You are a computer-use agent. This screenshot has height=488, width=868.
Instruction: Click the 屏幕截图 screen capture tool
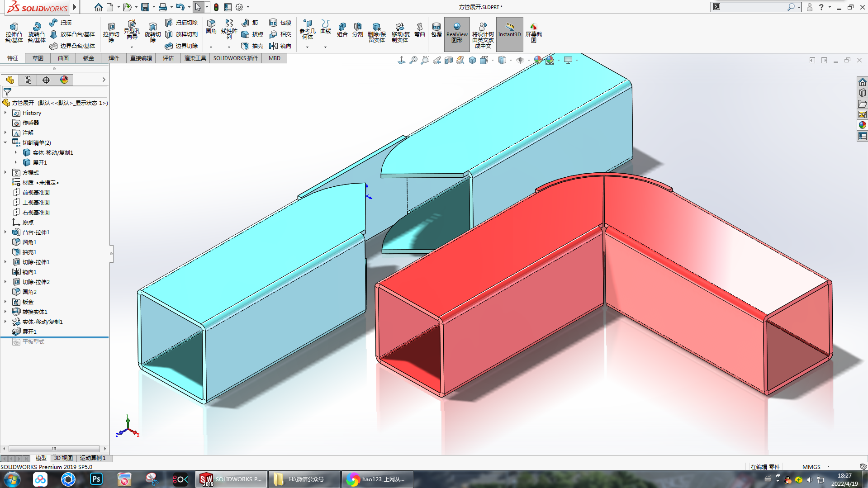point(534,33)
